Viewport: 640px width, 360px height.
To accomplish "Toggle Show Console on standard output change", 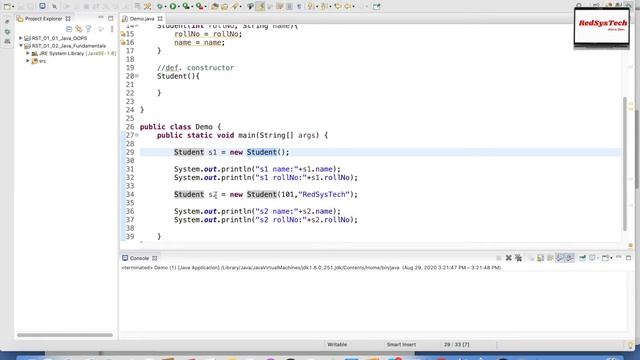I will coord(560,258).
